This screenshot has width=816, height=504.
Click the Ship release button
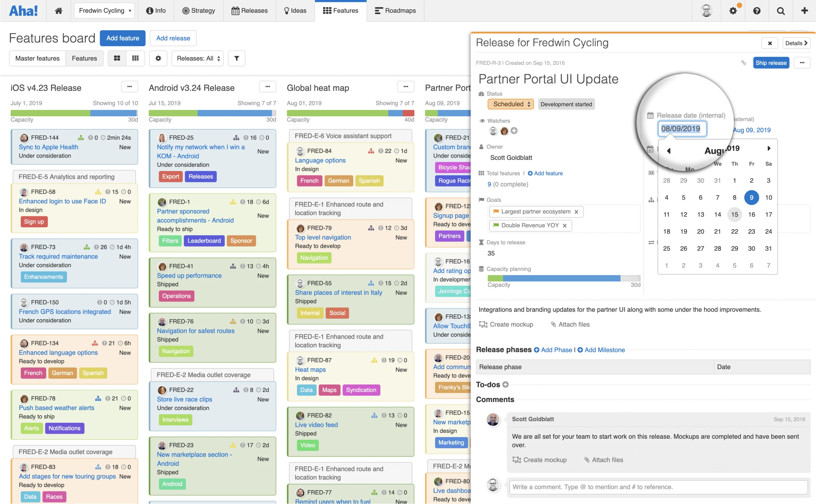click(x=771, y=63)
